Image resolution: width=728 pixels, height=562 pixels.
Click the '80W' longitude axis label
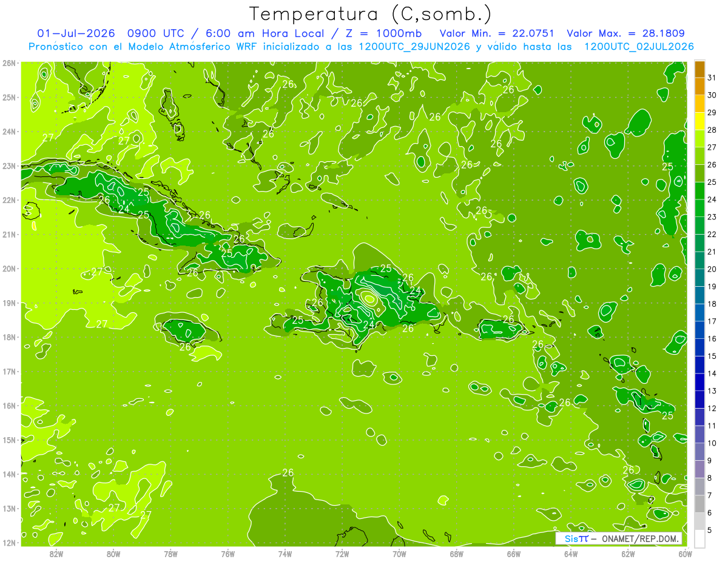click(x=113, y=554)
